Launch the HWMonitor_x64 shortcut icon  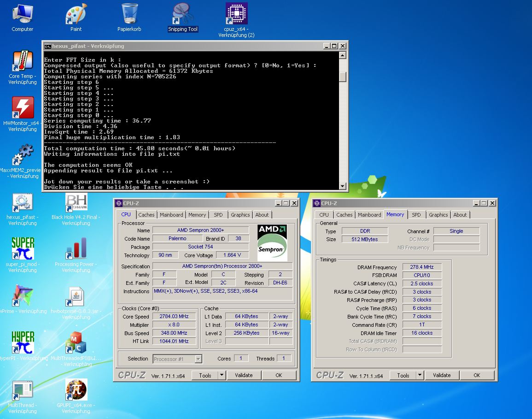[x=23, y=108]
